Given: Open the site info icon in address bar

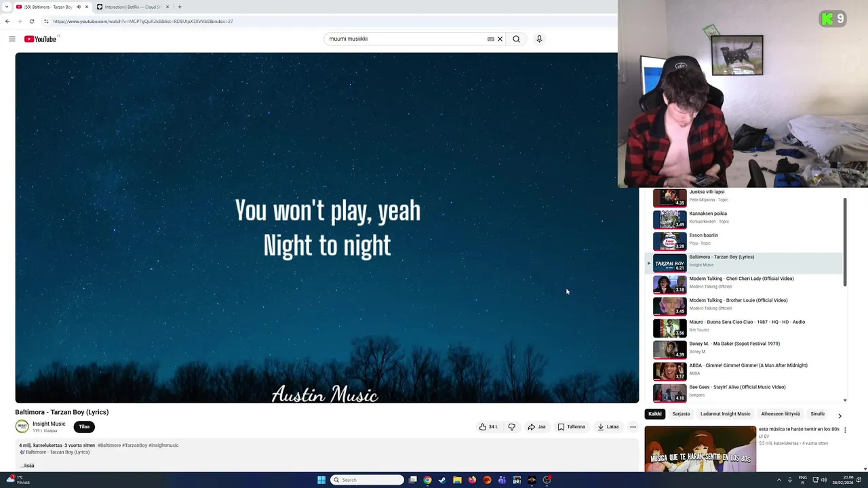Looking at the screenshot, I should click(x=46, y=21).
